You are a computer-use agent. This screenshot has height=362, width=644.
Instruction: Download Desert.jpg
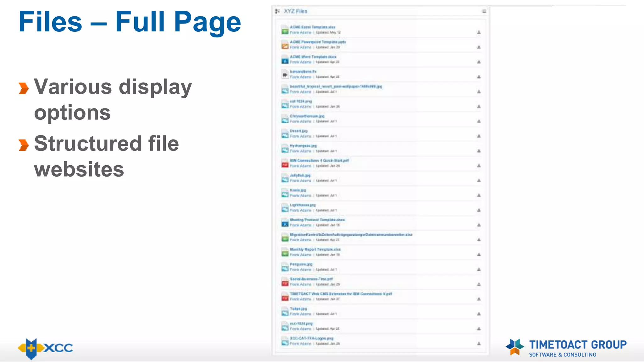point(479,136)
